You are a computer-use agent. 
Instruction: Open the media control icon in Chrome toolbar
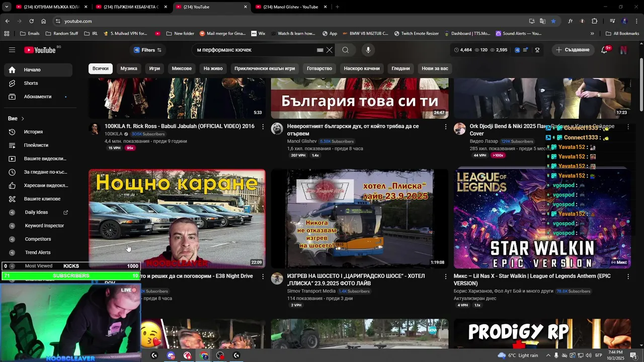point(612,21)
